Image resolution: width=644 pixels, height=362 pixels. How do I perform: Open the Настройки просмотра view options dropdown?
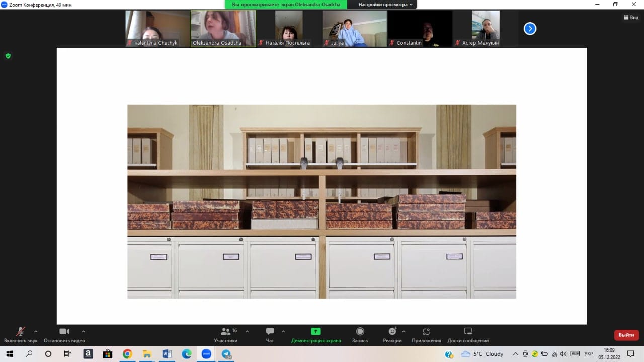(385, 4)
